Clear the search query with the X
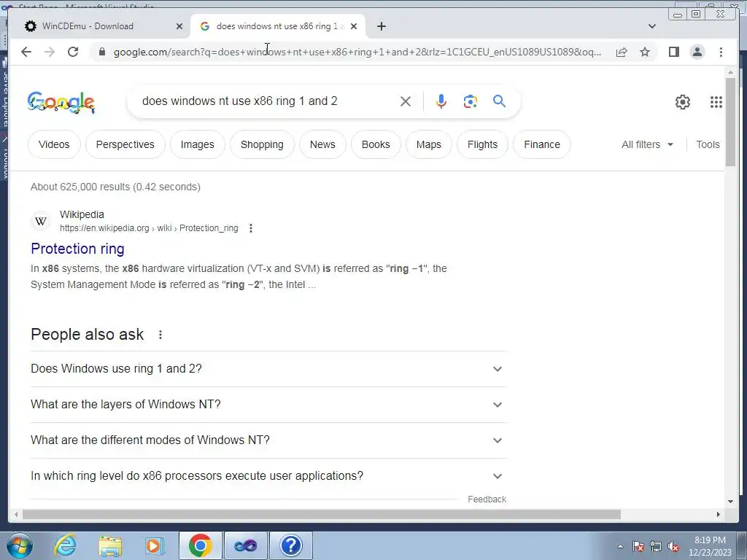Screen dimensions: 747x560 click(x=406, y=101)
